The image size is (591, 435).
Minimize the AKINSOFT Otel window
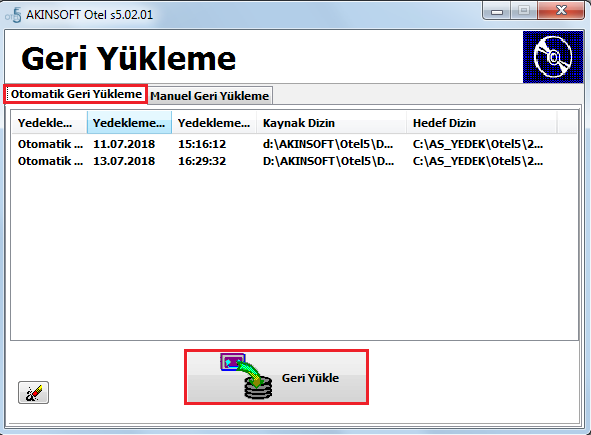point(497,11)
